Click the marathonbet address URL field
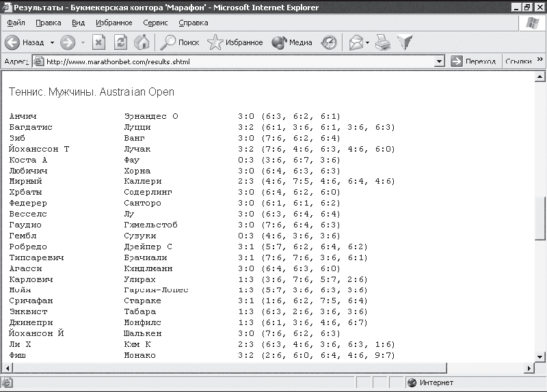This screenshot has width=547, height=392. coord(233,61)
